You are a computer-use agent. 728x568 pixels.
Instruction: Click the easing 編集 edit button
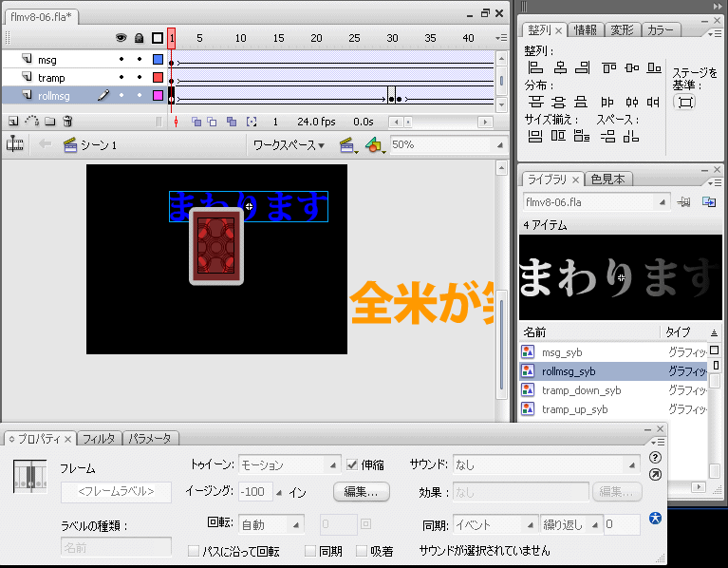(362, 492)
